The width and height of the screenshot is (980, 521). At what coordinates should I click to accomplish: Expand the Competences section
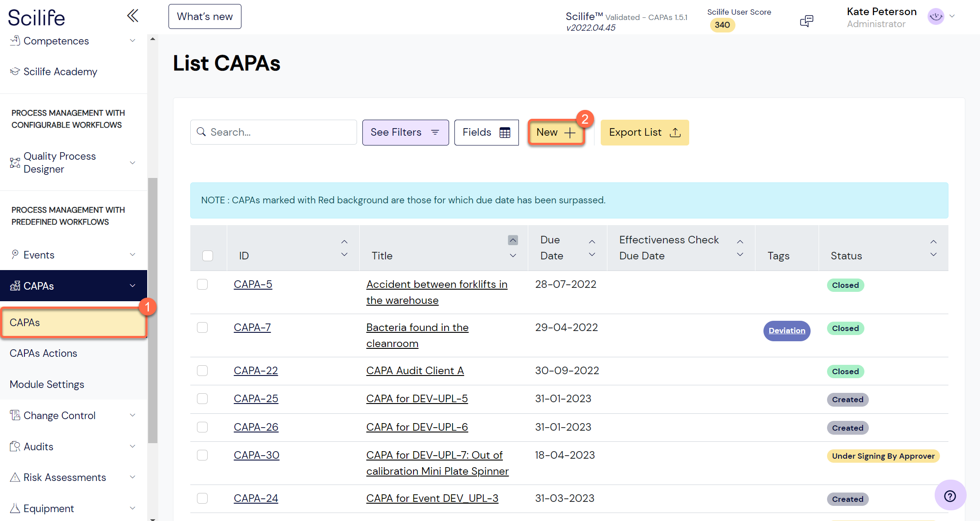tap(132, 40)
